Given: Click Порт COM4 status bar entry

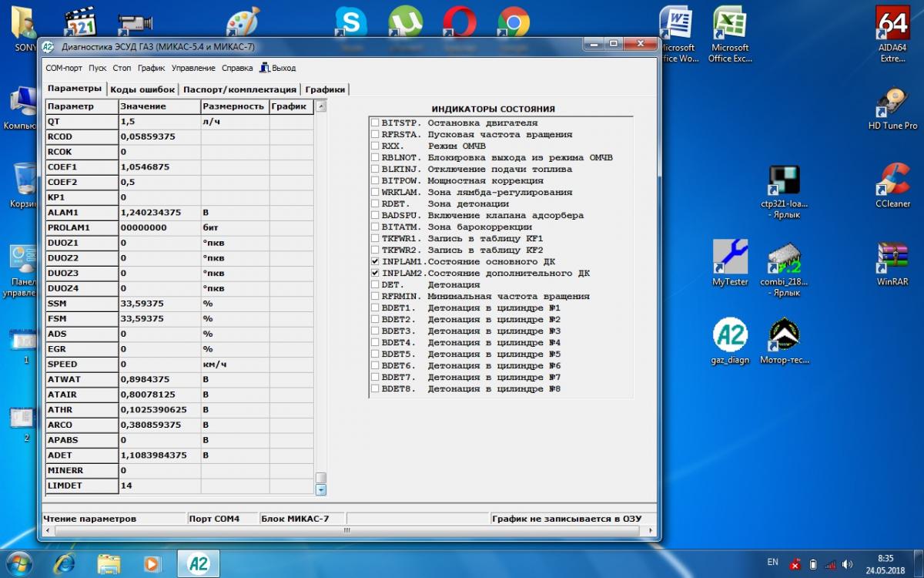Looking at the screenshot, I should click(x=222, y=519).
